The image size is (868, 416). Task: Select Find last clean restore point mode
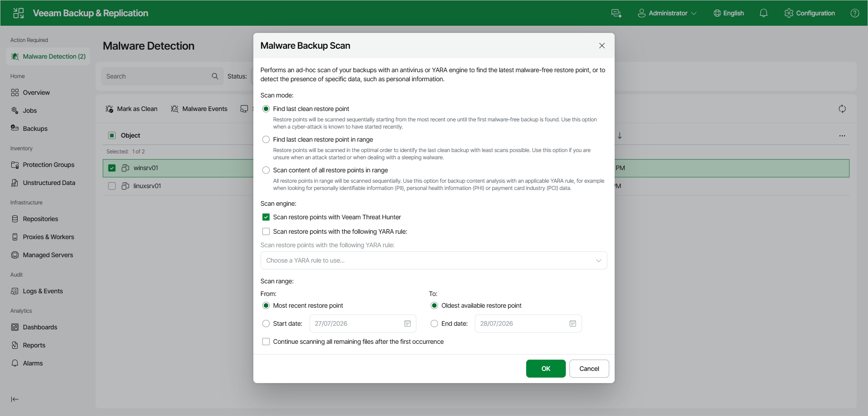coord(266,109)
